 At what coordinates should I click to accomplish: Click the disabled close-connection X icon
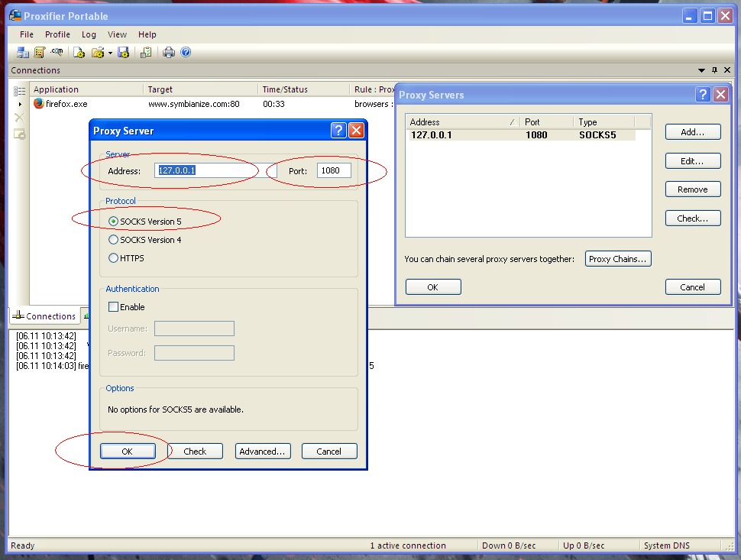tap(19, 117)
